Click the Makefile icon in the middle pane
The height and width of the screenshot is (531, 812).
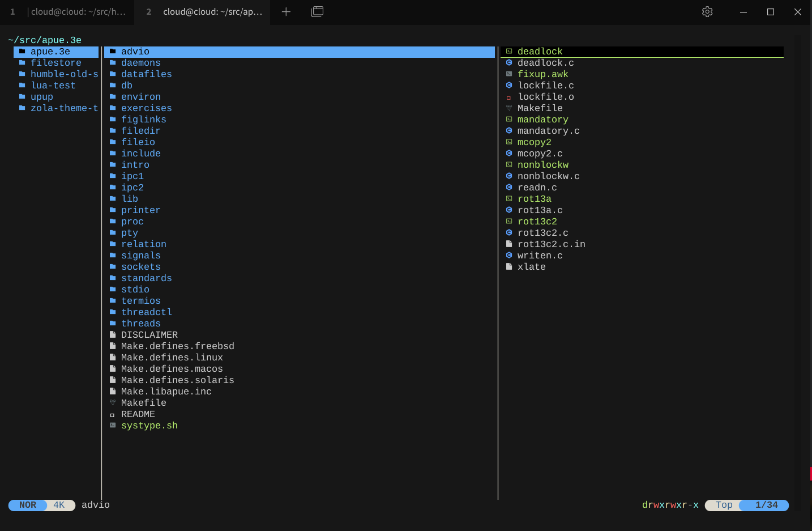click(x=113, y=403)
